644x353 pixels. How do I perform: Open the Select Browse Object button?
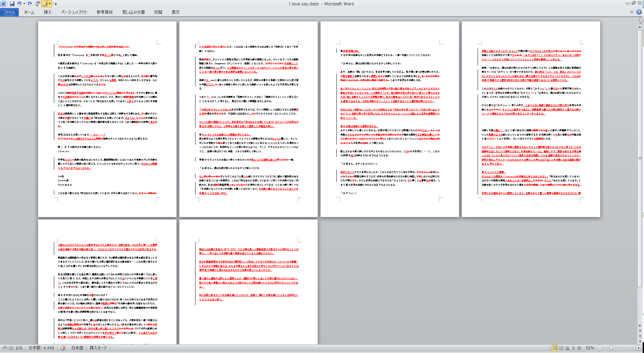[640, 336]
